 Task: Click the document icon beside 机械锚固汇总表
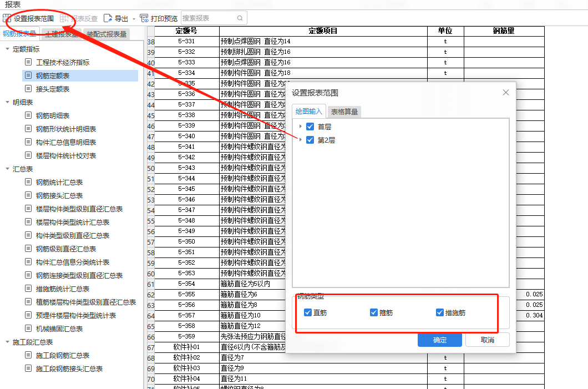click(28, 328)
